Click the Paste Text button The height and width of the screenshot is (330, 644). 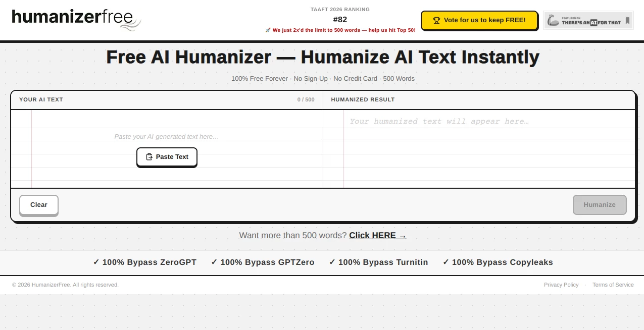(x=167, y=157)
